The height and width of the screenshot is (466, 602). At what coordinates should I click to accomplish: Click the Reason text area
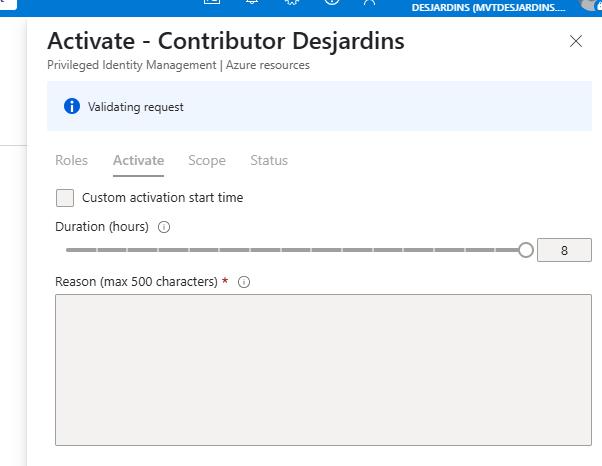pos(323,370)
